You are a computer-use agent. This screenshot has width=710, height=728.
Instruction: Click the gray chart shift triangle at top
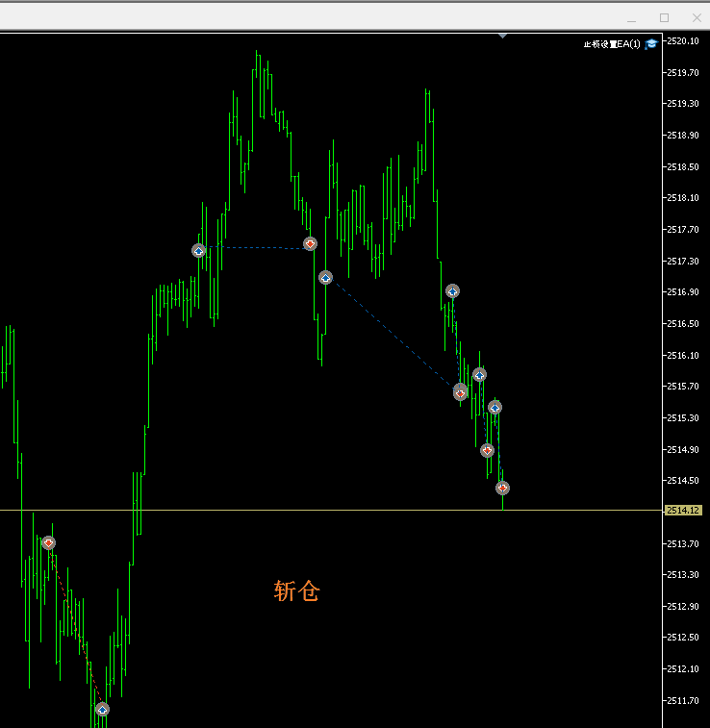click(502, 36)
